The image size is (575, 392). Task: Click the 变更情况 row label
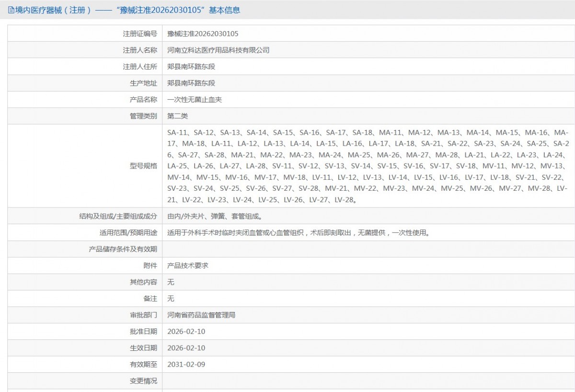(x=143, y=381)
